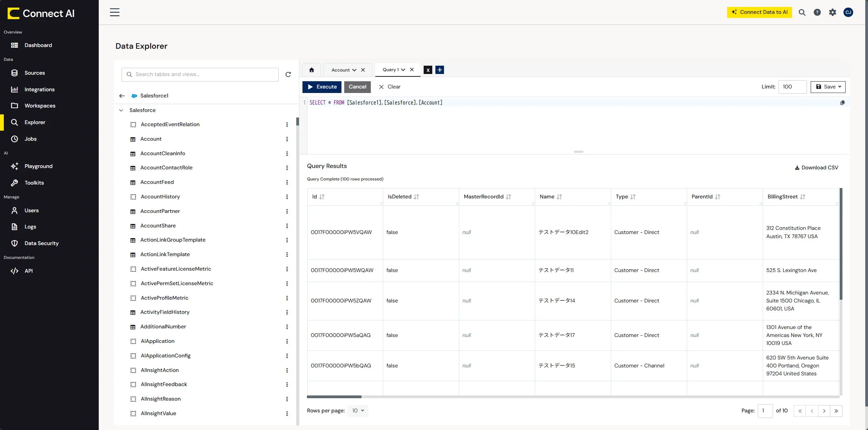Open the settings gear icon
Image resolution: width=868 pixels, height=430 pixels.
click(x=833, y=12)
